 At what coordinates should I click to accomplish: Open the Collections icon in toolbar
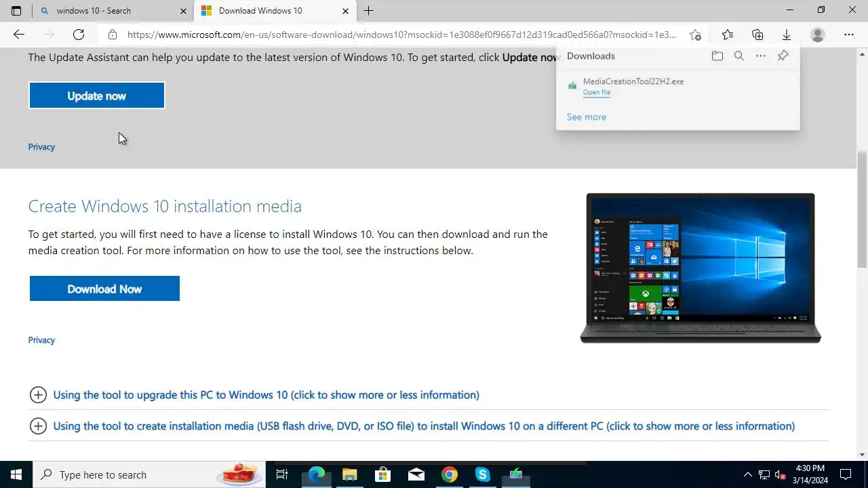coord(757,35)
